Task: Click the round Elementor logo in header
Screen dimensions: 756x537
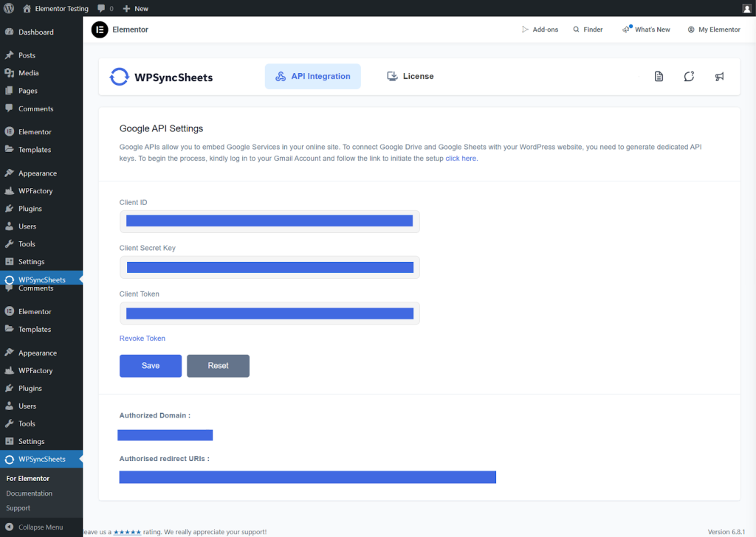Action: [x=100, y=30]
